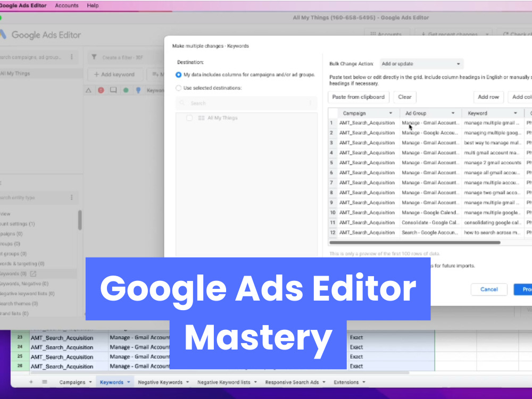Click the account grid icon beside All My Things checkbox
Image resolution: width=532 pixels, height=399 pixels.
point(201,118)
